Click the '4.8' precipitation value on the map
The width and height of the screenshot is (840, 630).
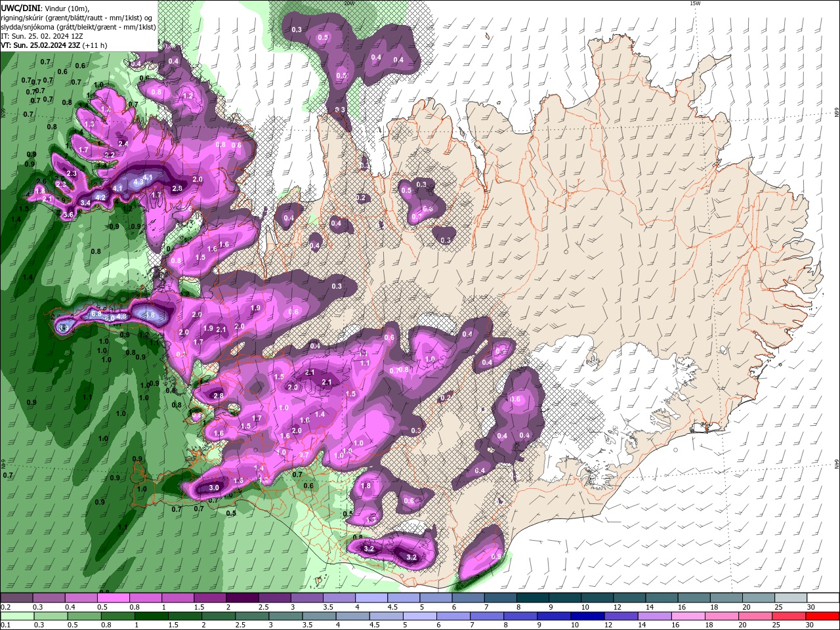click(121, 316)
